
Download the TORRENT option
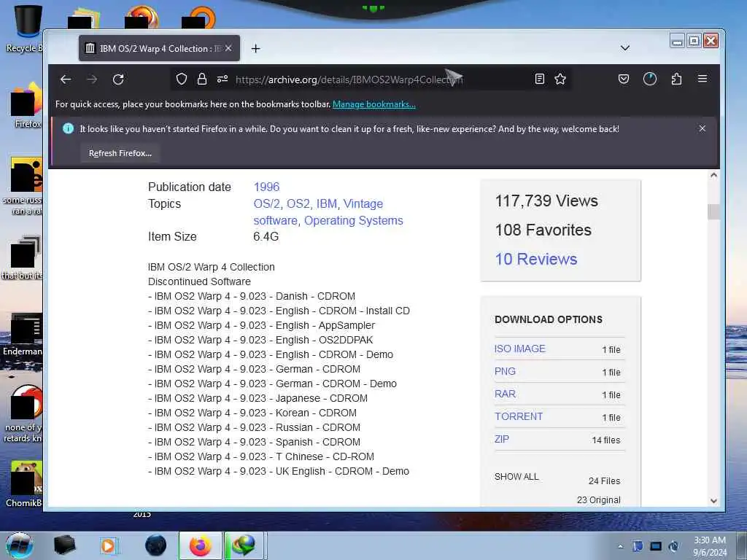point(519,416)
